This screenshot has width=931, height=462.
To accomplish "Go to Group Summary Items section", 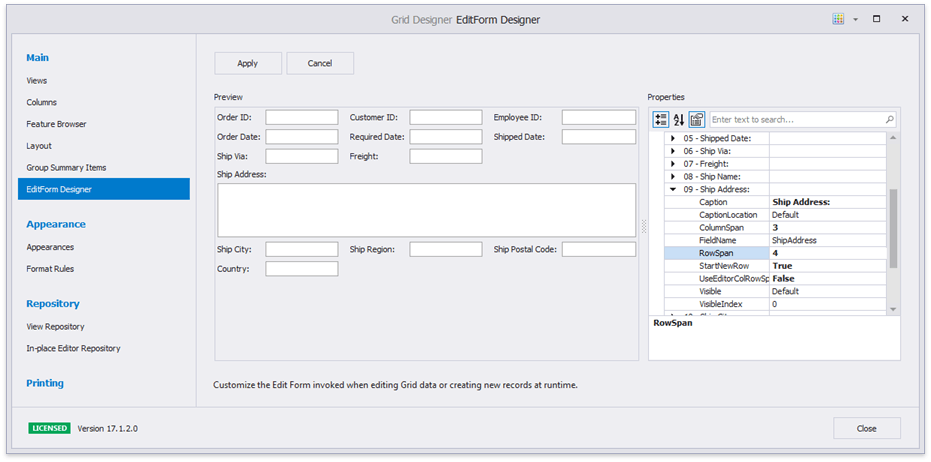I will 66,168.
